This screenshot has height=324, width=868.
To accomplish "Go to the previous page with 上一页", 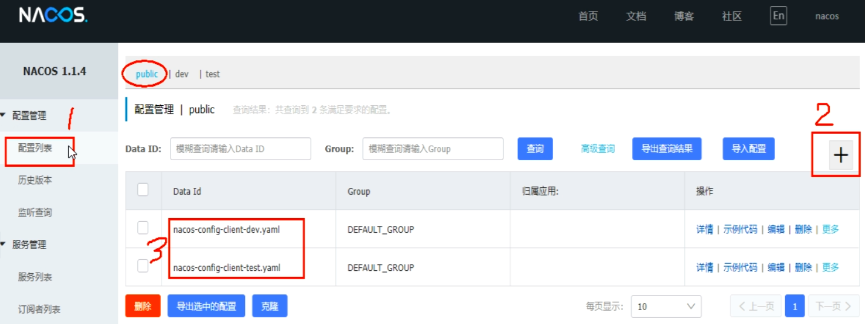I will pos(756,306).
